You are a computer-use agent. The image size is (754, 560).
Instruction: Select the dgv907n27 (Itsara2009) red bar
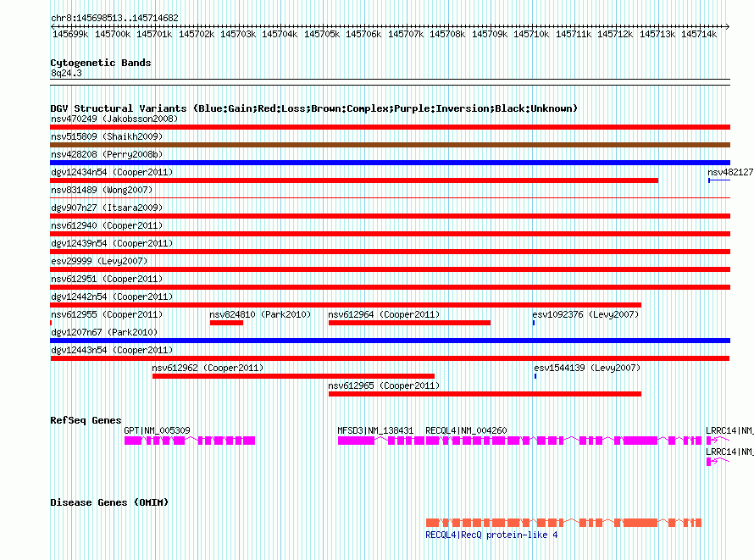point(390,216)
